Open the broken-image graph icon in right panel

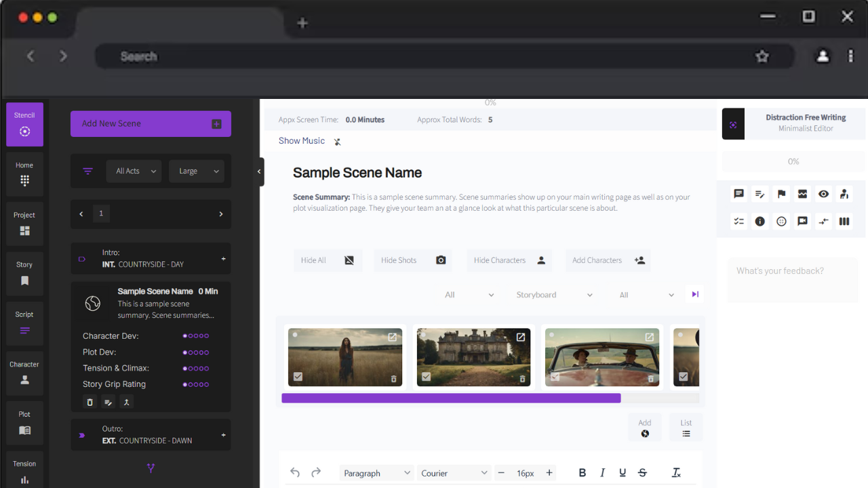[803, 194]
